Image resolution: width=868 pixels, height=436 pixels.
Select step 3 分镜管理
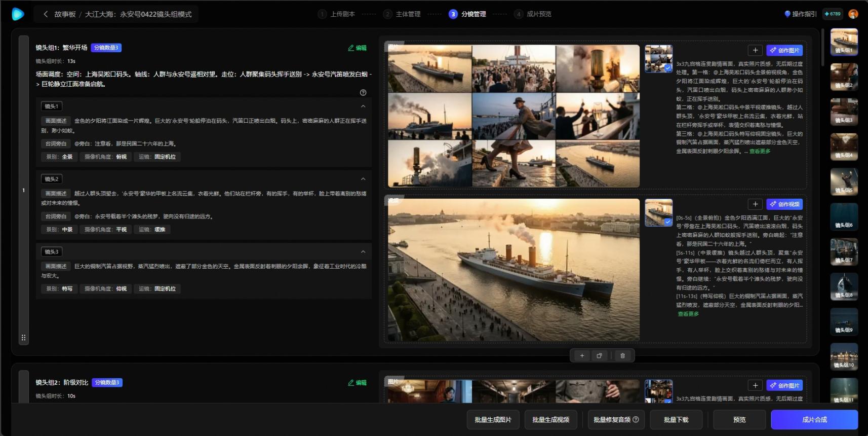(467, 14)
